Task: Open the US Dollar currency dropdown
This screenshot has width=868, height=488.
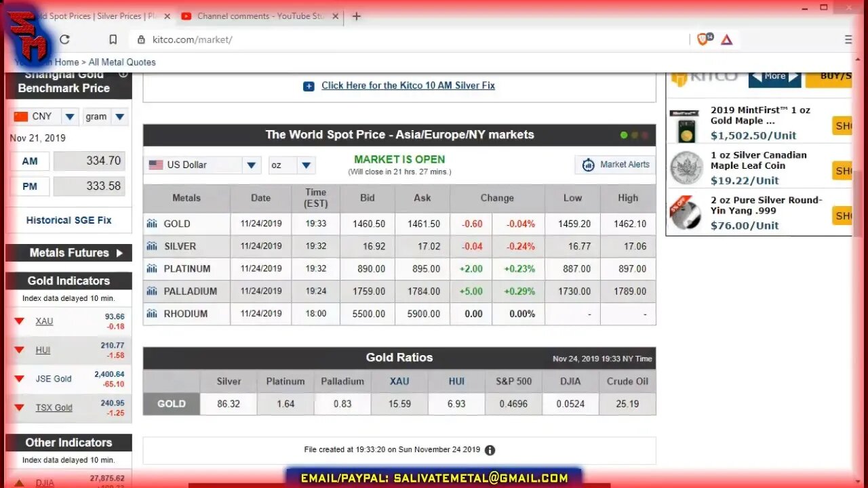Action: (x=252, y=165)
